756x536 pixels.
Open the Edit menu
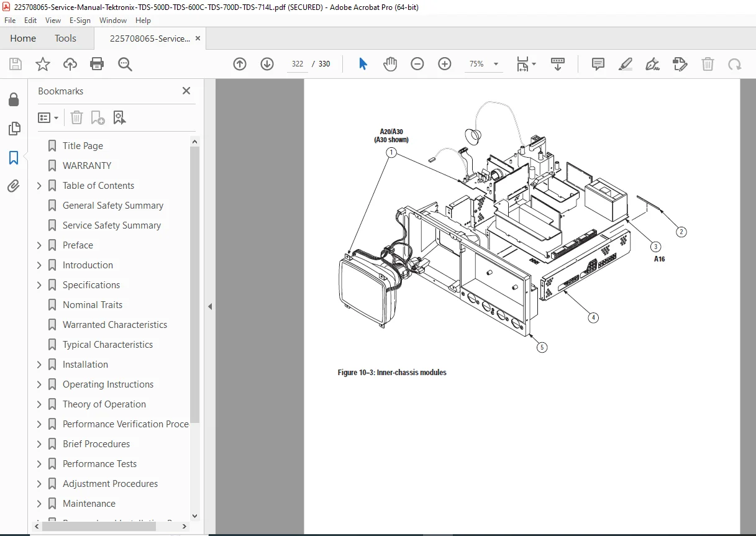(x=30, y=20)
